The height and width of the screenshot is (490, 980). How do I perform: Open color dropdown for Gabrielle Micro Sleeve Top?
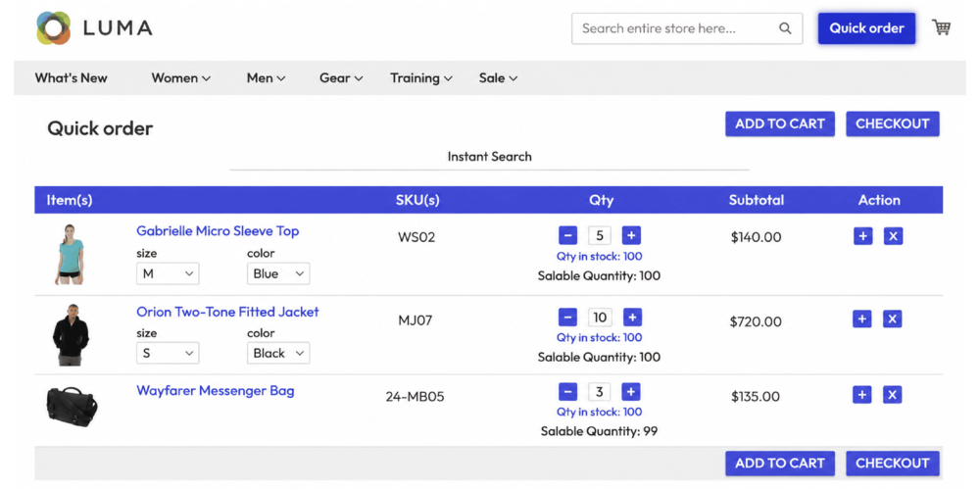click(x=278, y=273)
